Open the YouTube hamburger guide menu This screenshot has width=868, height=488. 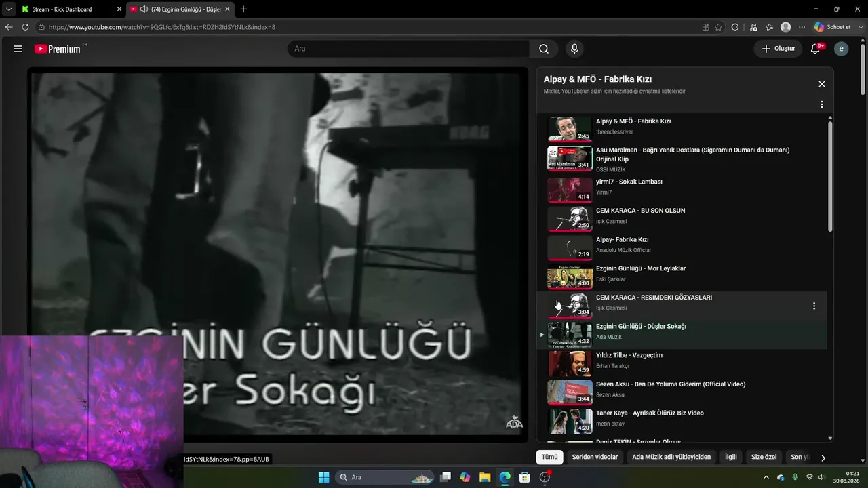tap(18, 49)
